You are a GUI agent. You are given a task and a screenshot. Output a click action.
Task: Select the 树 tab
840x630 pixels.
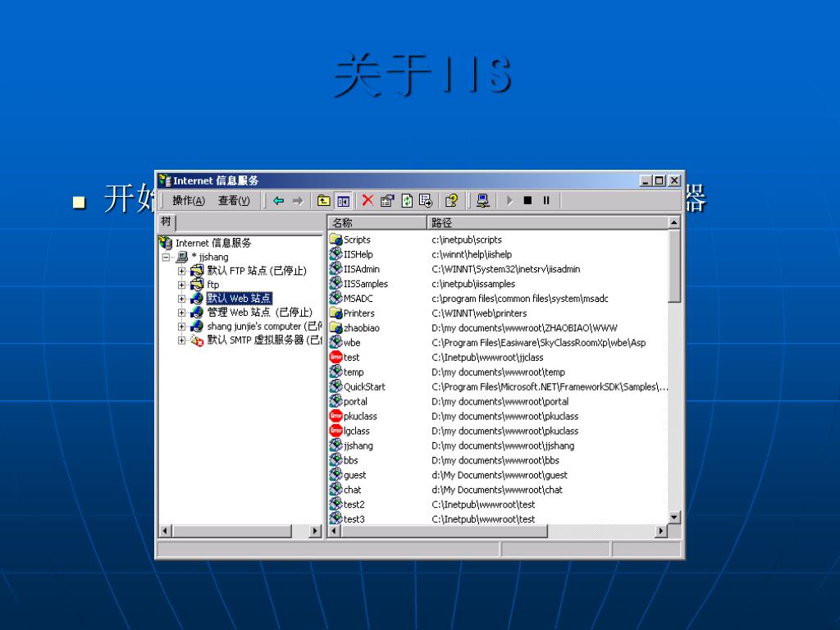167,221
